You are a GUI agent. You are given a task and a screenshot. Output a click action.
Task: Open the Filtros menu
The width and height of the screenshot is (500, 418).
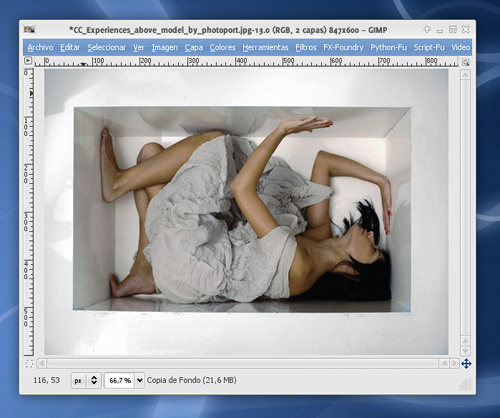pos(306,47)
